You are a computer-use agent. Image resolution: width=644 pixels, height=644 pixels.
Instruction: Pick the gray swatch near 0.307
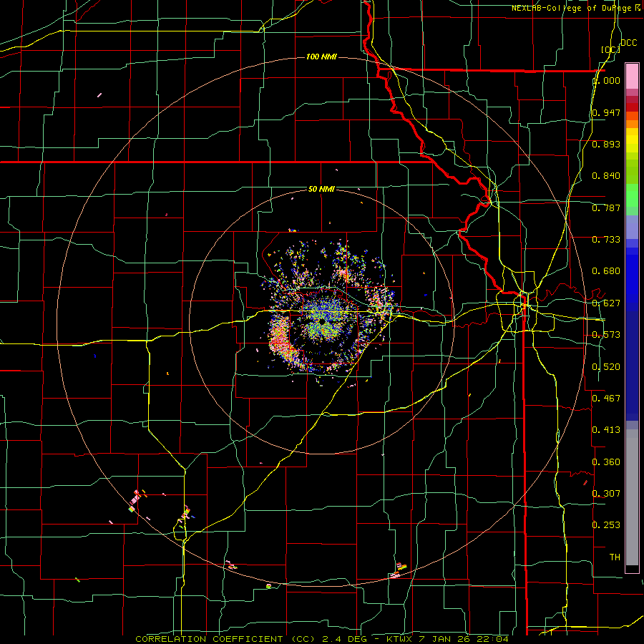[632, 497]
